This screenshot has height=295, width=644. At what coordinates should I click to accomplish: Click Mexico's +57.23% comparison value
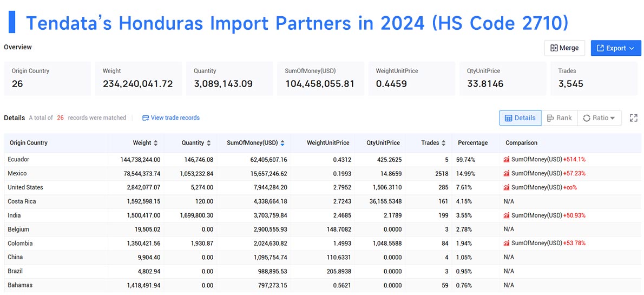point(574,173)
